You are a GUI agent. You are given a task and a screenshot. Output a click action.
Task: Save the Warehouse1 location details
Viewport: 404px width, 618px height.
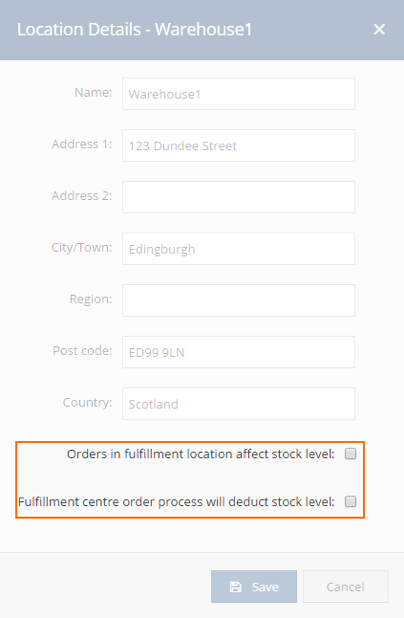pyautogui.click(x=254, y=586)
